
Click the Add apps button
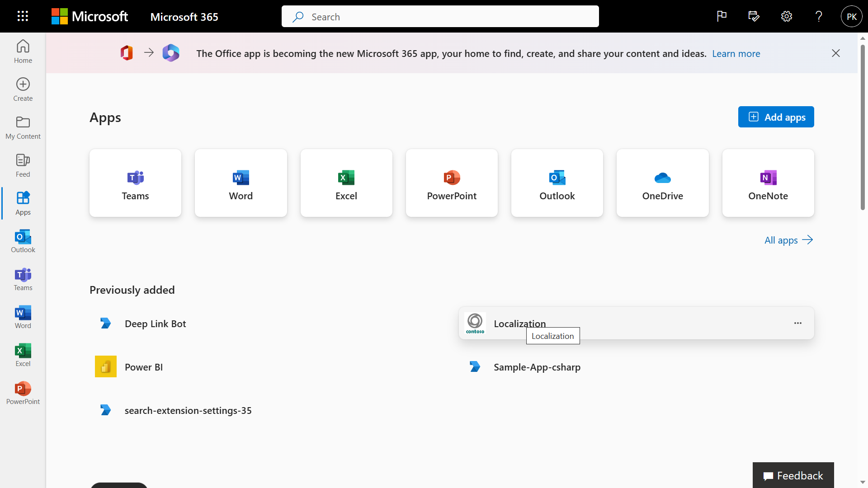pos(776,117)
